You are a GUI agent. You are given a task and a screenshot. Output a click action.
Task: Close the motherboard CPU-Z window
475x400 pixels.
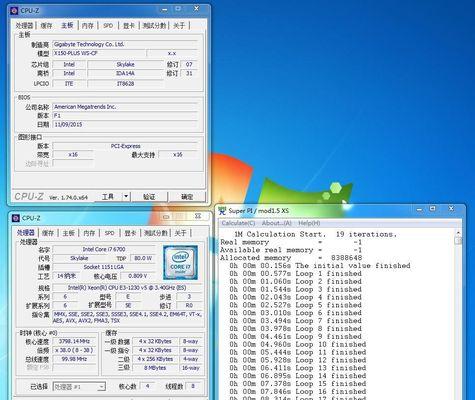tap(197, 8)
